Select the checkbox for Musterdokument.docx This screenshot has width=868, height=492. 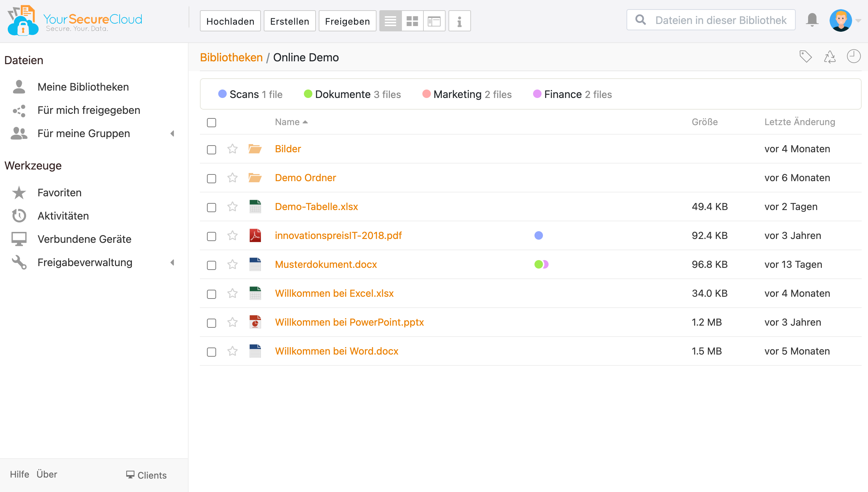pyautogui.click(x=211, y=265)
